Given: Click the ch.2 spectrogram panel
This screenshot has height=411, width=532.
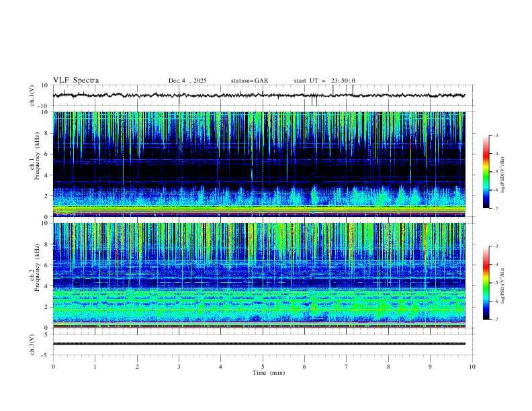Looking at the screenshot, I should pyautogui.click(x=259, y=275).
